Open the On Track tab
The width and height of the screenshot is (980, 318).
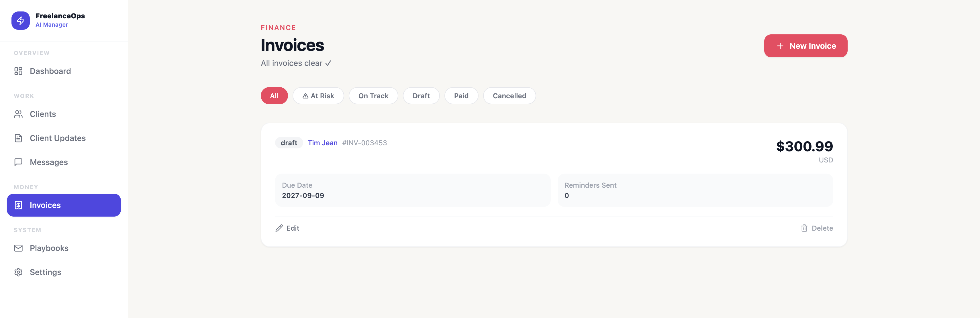pyautogui.click(x=373, y=96)
